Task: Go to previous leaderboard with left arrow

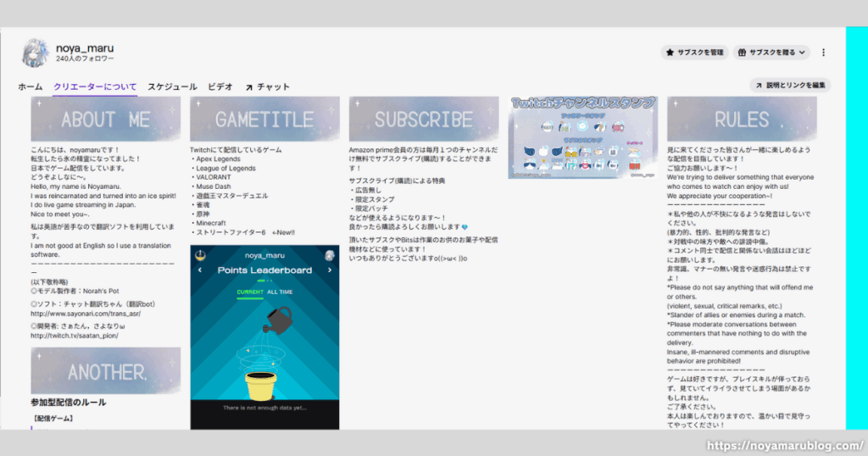Action: 200,270
